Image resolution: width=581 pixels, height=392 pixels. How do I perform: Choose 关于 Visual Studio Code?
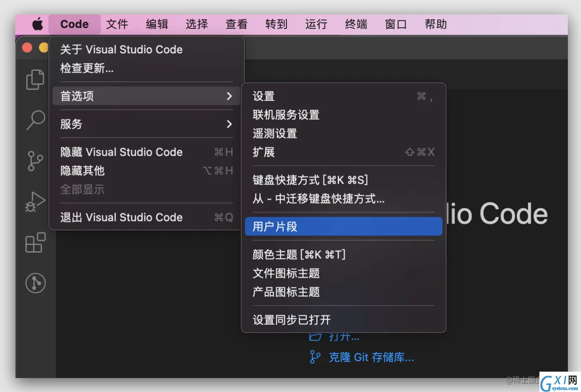(146, 50)
